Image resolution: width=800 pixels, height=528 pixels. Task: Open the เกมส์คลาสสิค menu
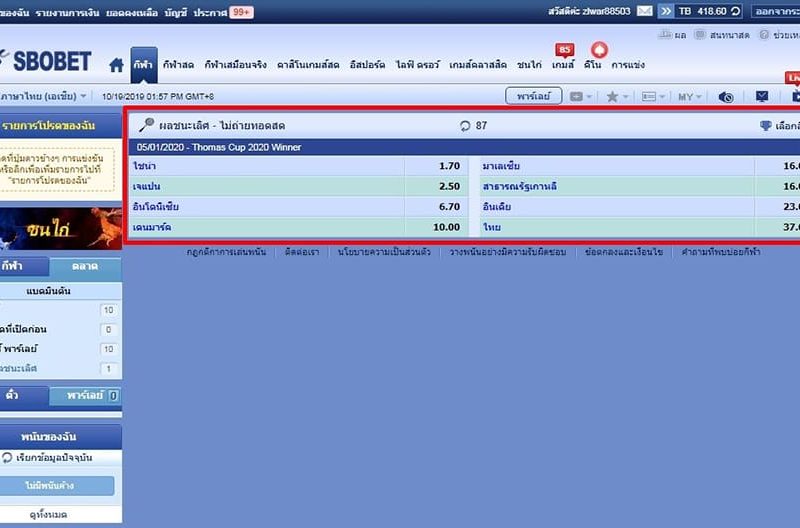point(478,65)
